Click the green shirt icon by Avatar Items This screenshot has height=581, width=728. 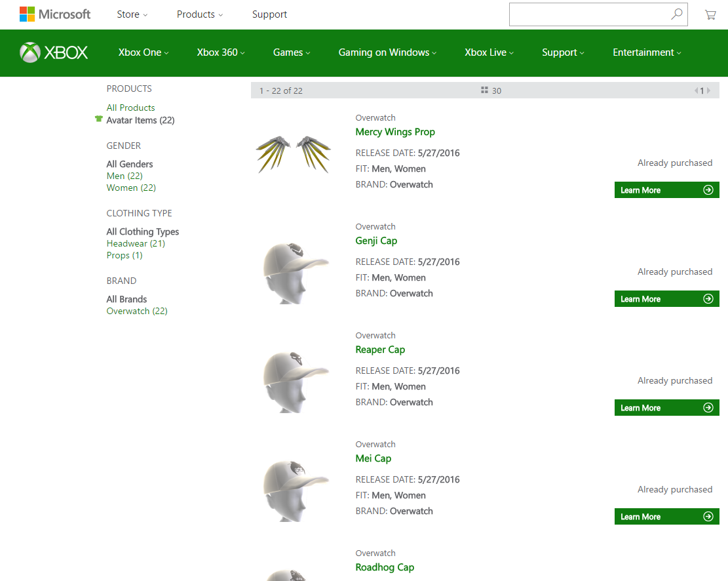(x=98, y=119)
